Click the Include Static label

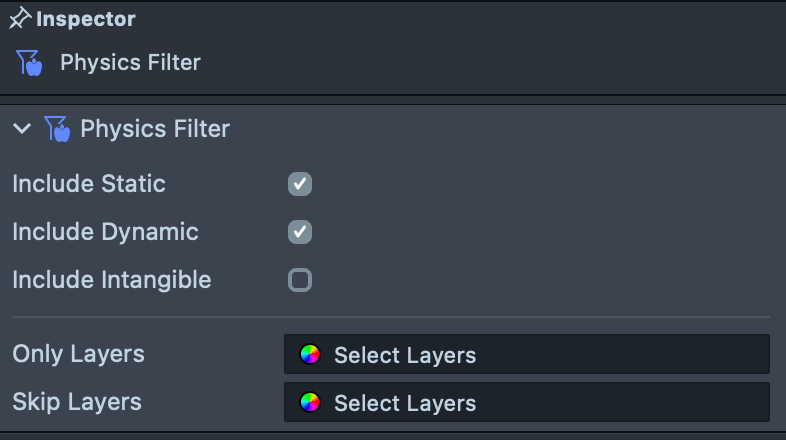pos(89,184)
